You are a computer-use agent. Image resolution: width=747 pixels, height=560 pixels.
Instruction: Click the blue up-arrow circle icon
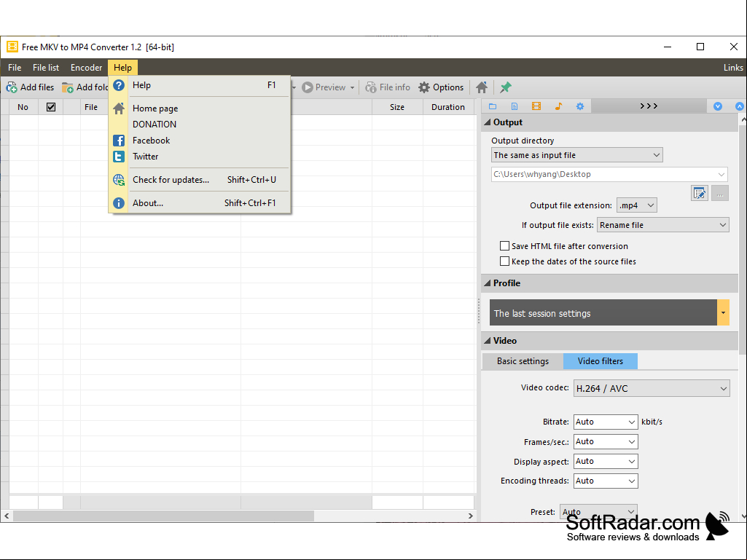pyautogui.click(x=740, y=106)
